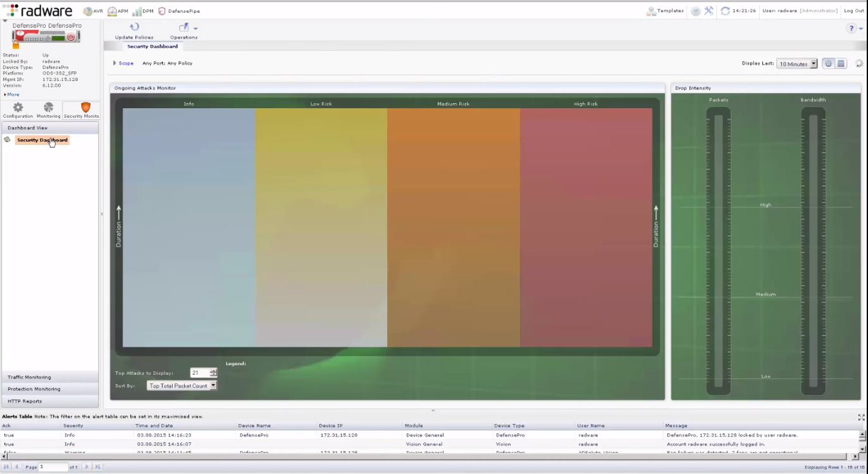Sort alerts by Device IP header
Screen dimensions: 868x474
[x=361, y=426]
